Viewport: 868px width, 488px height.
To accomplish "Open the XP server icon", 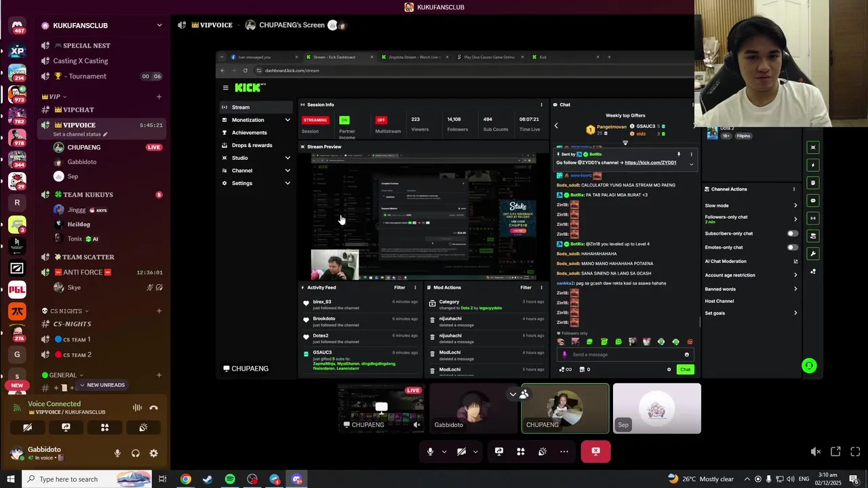I will pyautogui.click(x=17, y=52).
